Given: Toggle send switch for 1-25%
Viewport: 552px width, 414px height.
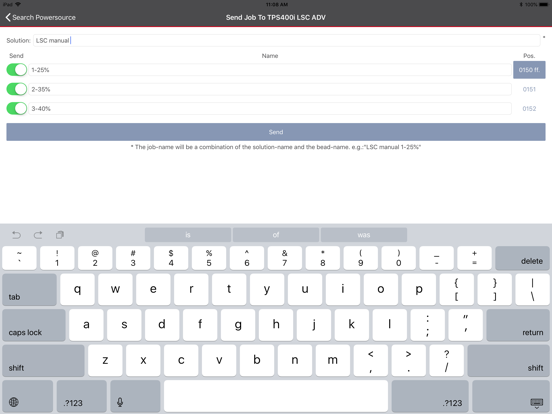Looking at the screenshot, I should click(17, 70).
